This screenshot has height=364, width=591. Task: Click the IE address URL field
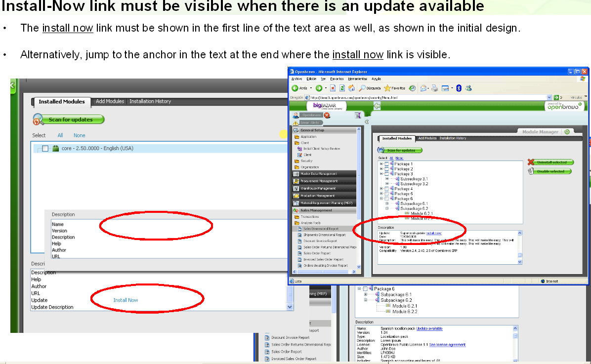click(428, 98)
